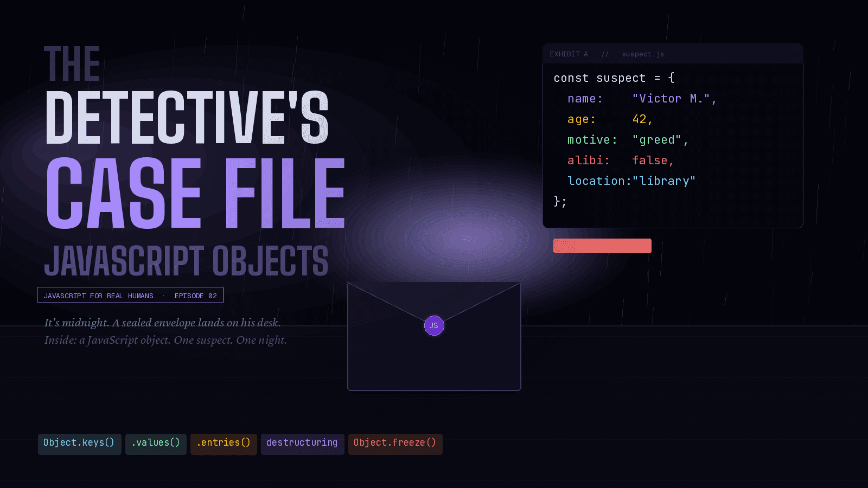Image resolution: width=868 pixels, height=488 pixels.
Task: Click the EXHIBIT A label
Action: point(569,54)
